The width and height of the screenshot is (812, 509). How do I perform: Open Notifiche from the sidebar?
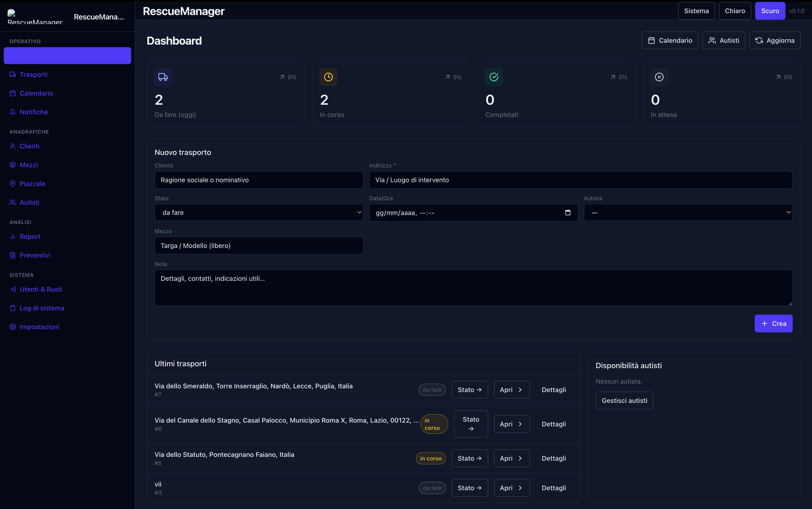[34, 112]
